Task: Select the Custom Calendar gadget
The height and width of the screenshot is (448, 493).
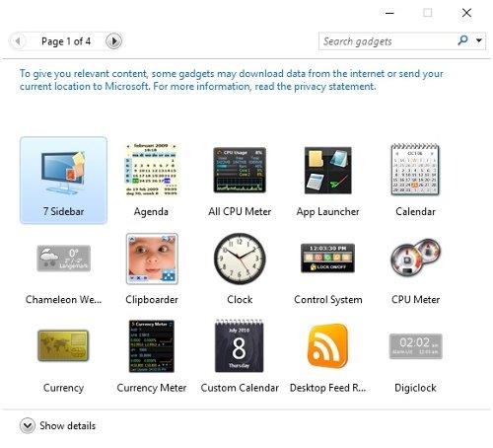Action: pos(240,345)
